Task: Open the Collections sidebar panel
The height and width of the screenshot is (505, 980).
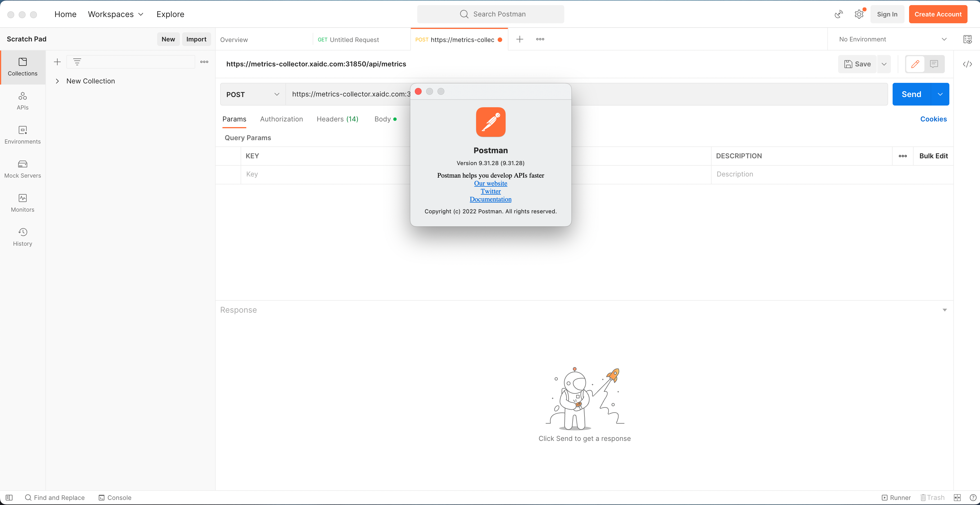Action: pyautogui.click(x=22, y=67)
